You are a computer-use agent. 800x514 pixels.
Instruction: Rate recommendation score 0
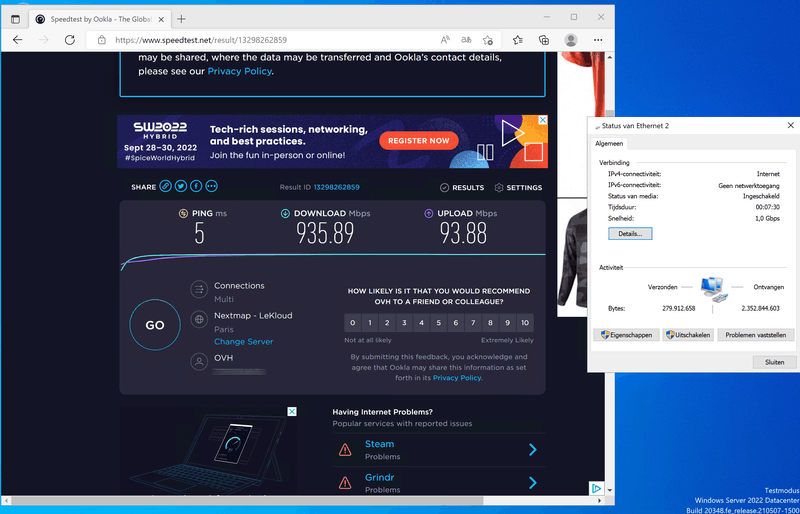(353, 323)
